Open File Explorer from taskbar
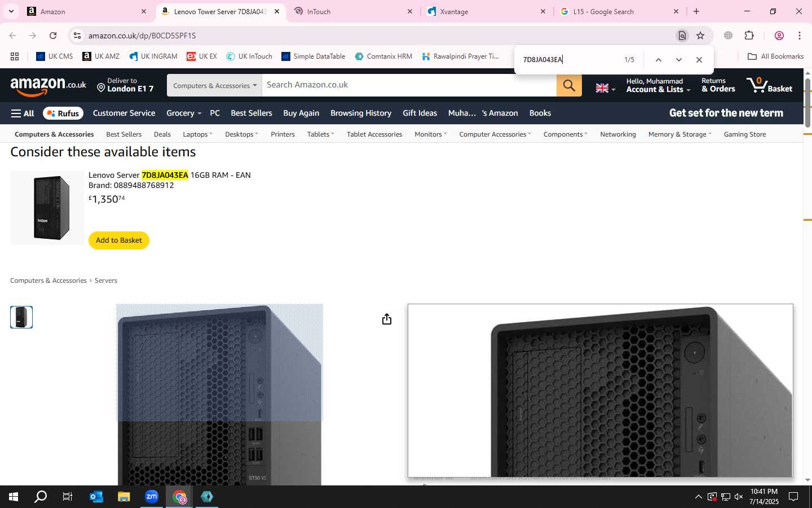 click(123, 497)
